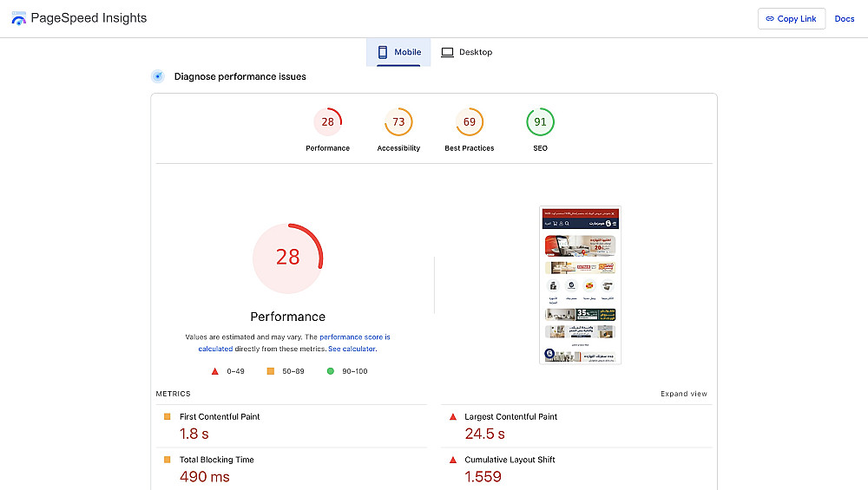Switch to the Desktop tab
The image size is (868, 490).
pos(467,52)
